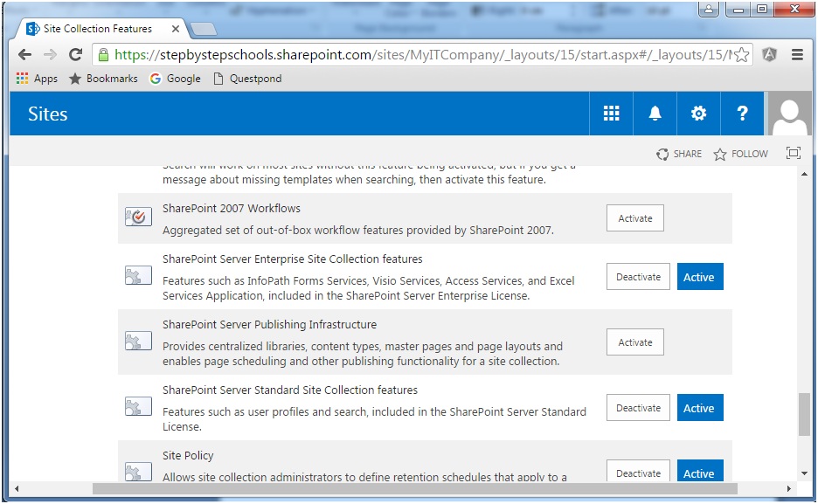Click the Enterprise Site Collection features icon

tap(138, 276)
